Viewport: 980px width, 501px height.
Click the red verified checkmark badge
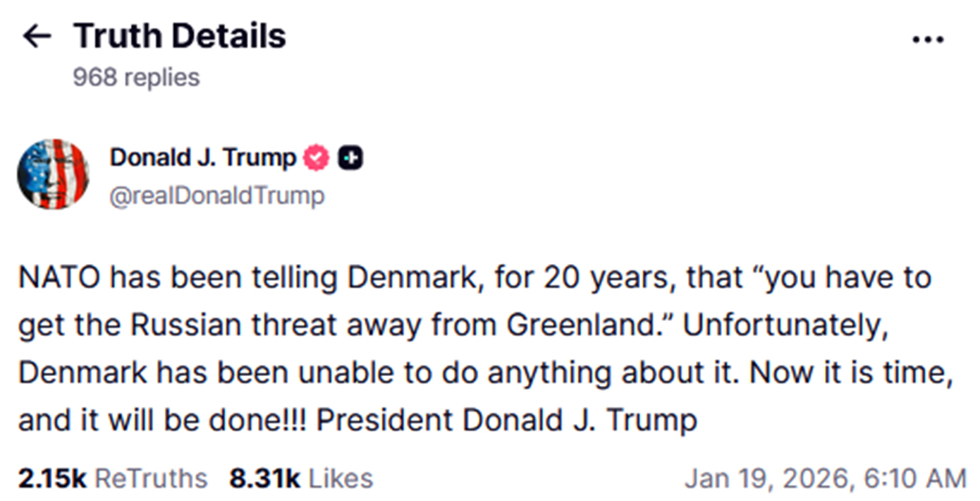coord(316,159)
